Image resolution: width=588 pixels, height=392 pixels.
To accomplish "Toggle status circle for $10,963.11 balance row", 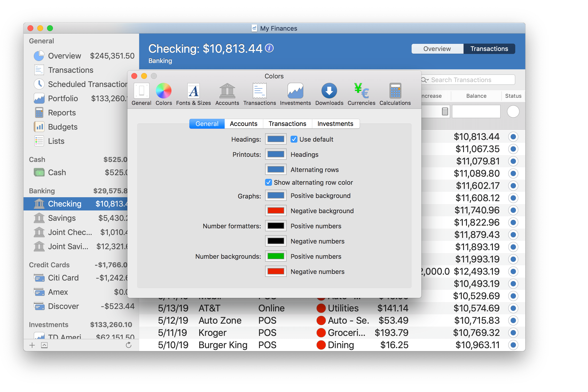I will point(513,345).
